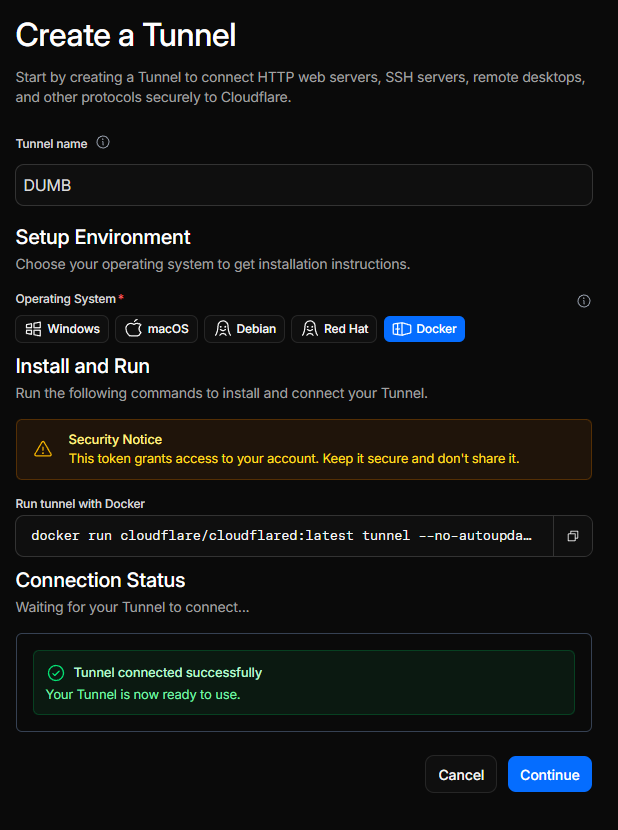Screen dimensions: 618x830
Task: Click the 'Setup Environment' heading
Action: [103, 237]
